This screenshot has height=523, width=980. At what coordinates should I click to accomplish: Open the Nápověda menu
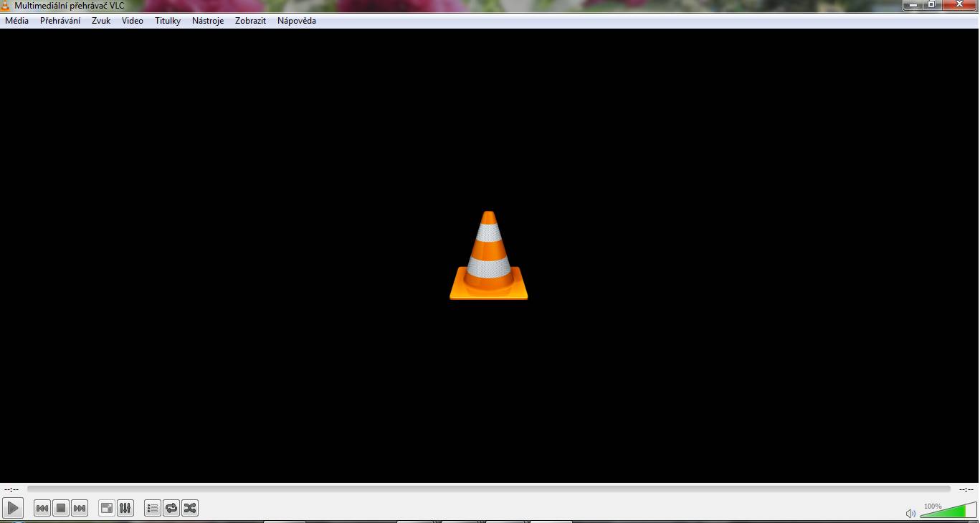click(x=297, y=21)
